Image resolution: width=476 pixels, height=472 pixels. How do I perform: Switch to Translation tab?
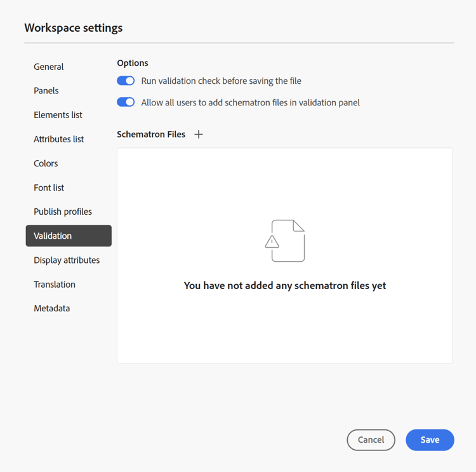(x=55, y=284)
